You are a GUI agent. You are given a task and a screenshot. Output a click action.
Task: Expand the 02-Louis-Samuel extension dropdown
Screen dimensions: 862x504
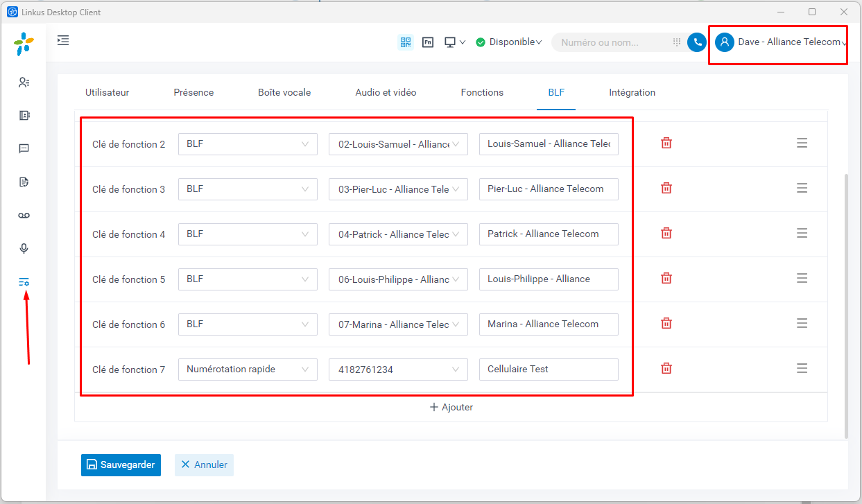[x=398, y=144]
